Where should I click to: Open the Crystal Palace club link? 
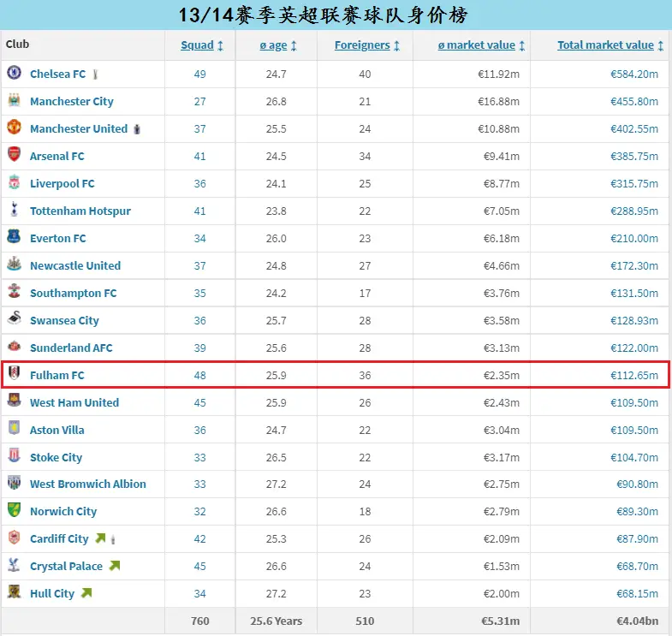pyautogui.click(x=66, y=567)
